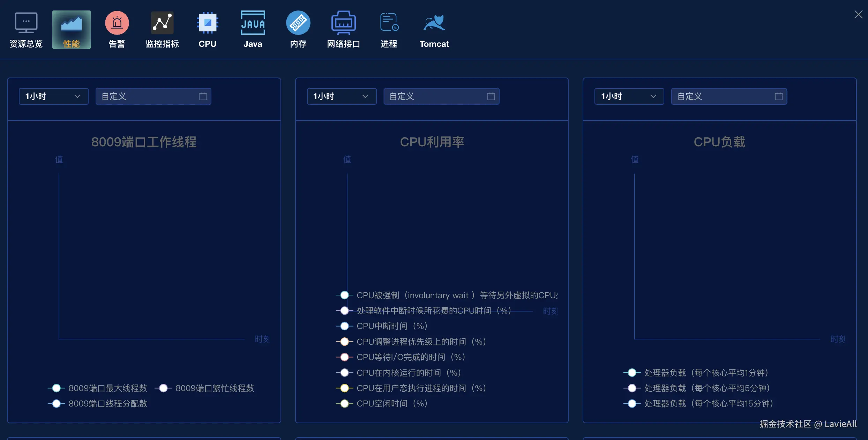Click calendar icon in CPU负载 自定义 field
The image size is (868, 440).
coord(779,96)
